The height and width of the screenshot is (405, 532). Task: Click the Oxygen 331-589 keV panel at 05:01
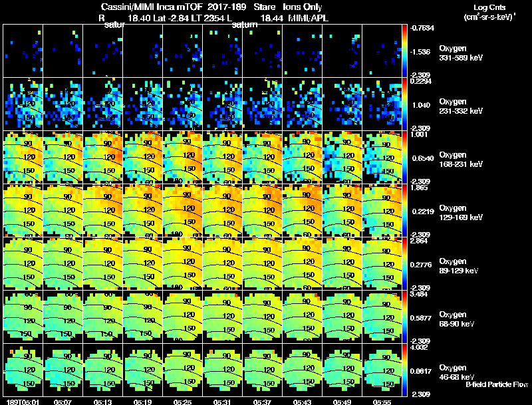(23, 51)
